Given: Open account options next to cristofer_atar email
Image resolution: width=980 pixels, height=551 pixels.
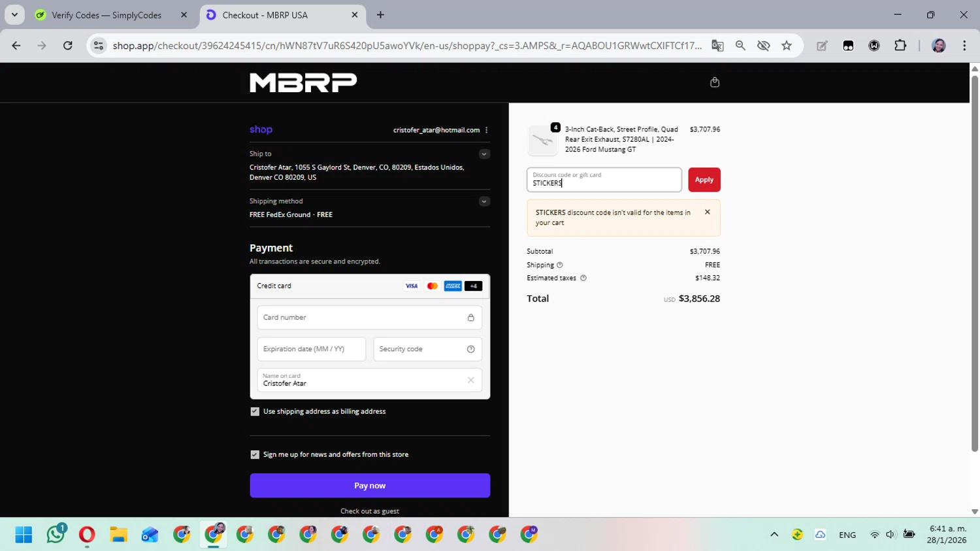Looking at the screenshot, I should pyautogui.click(x=487, y=130).
